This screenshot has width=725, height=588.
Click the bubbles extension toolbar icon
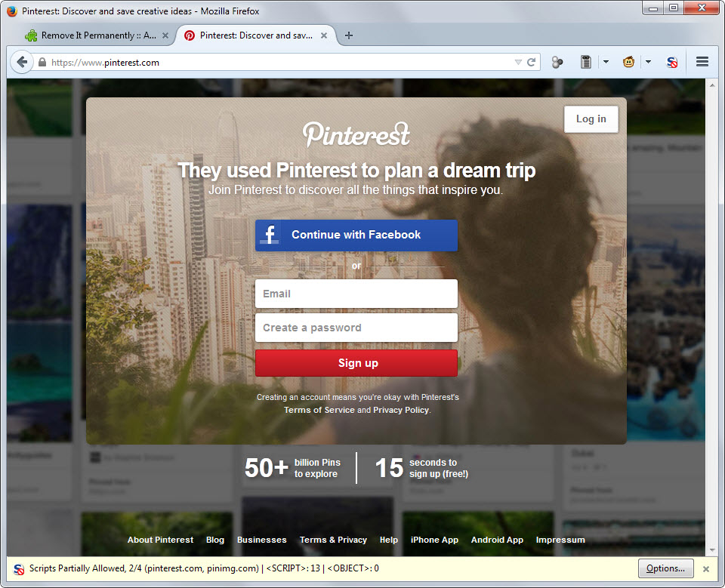(x=557, y=62)
